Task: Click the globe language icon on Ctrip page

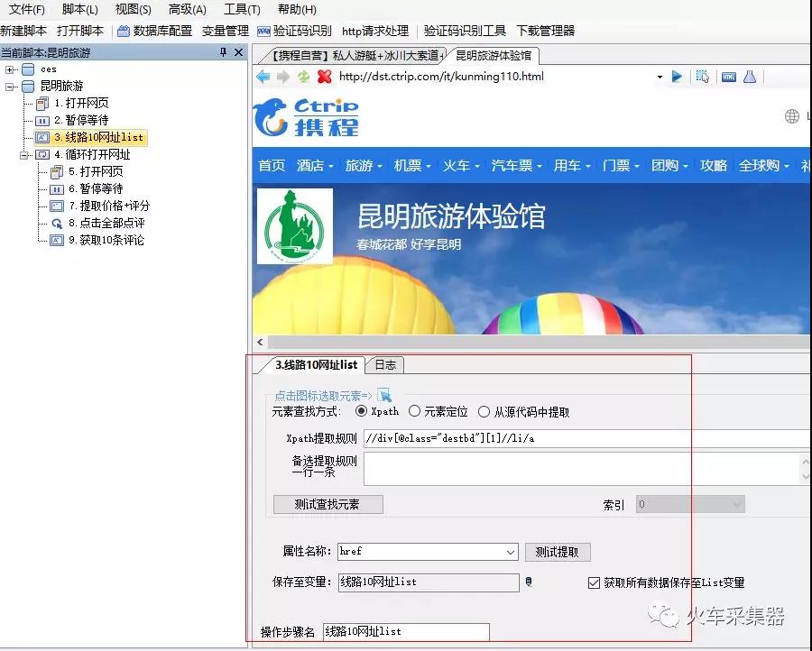Action: click(792, 116)
